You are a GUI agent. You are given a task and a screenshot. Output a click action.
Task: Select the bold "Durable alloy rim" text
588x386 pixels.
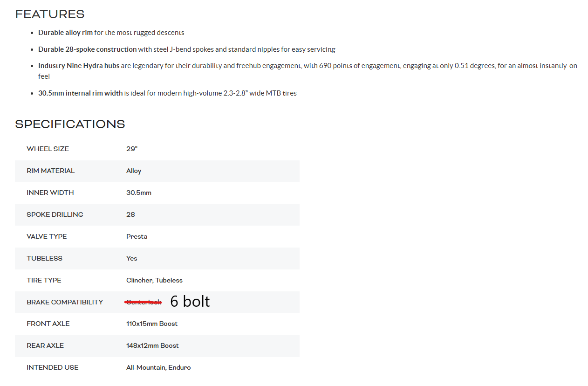(x=65, y=33)
